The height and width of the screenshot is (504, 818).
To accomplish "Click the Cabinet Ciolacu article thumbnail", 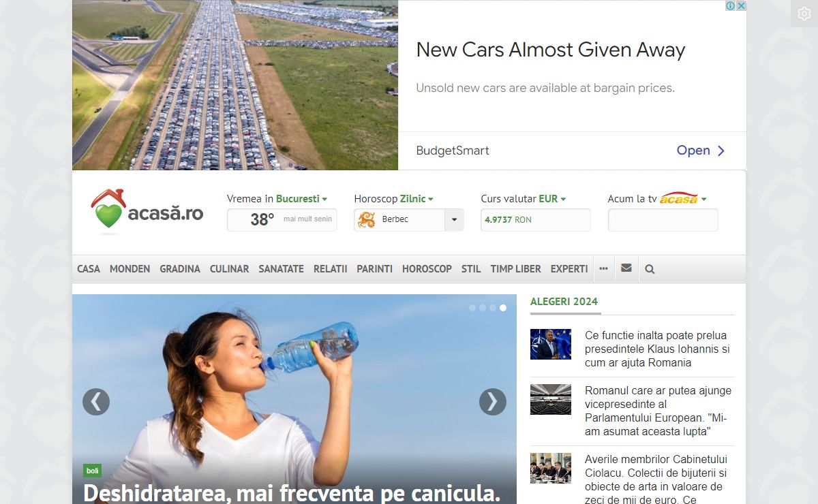I will (x=551, y=468).
